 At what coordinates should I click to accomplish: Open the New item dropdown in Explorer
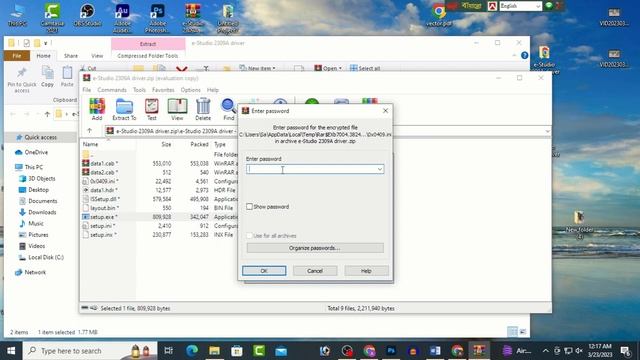tap(257, 68)
